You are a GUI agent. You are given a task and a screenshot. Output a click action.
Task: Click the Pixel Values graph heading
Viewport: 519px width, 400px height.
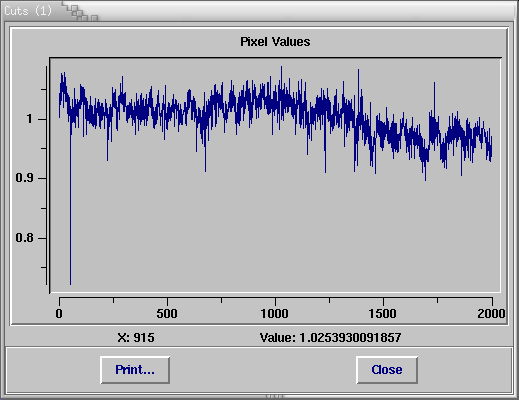pyautogui.click(x=275, y=42)
